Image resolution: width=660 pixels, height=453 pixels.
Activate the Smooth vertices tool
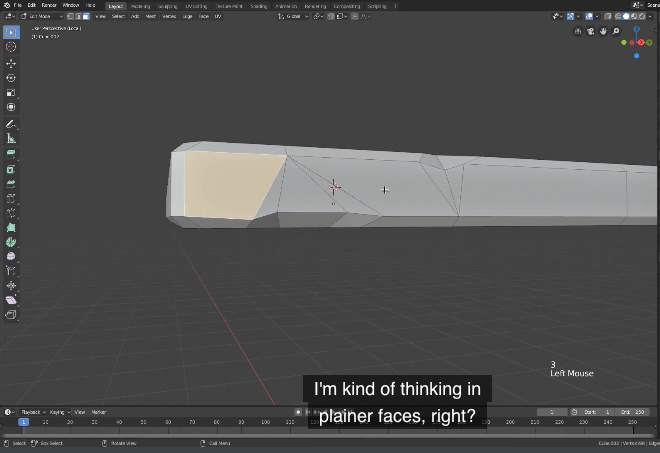click(11, 256)
